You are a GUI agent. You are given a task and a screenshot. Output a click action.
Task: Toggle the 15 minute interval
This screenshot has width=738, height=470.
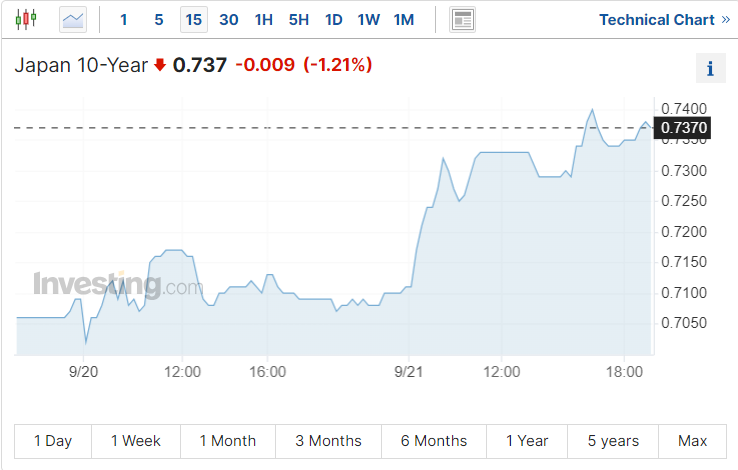(194, 19)
